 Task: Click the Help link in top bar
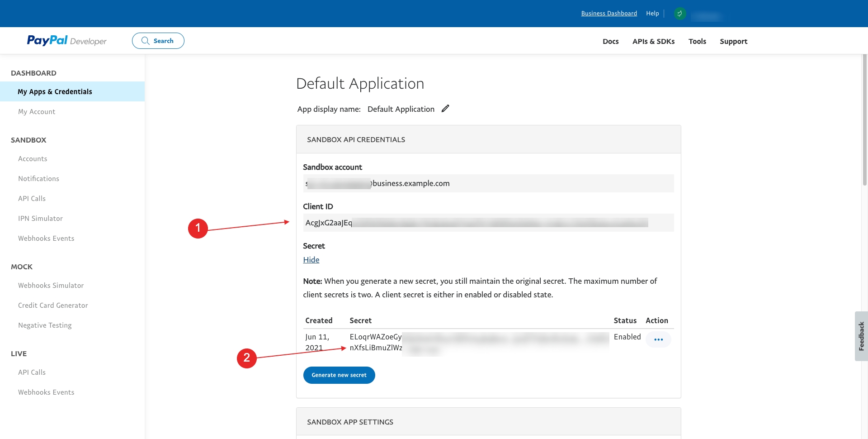point(652,14)
